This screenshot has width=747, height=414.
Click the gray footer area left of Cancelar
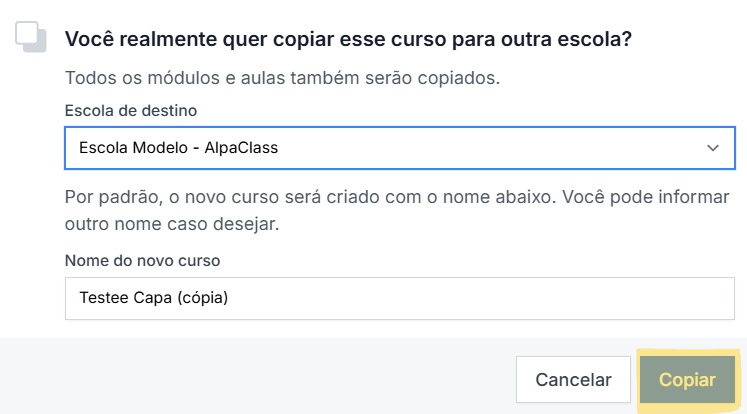point(250,380)
